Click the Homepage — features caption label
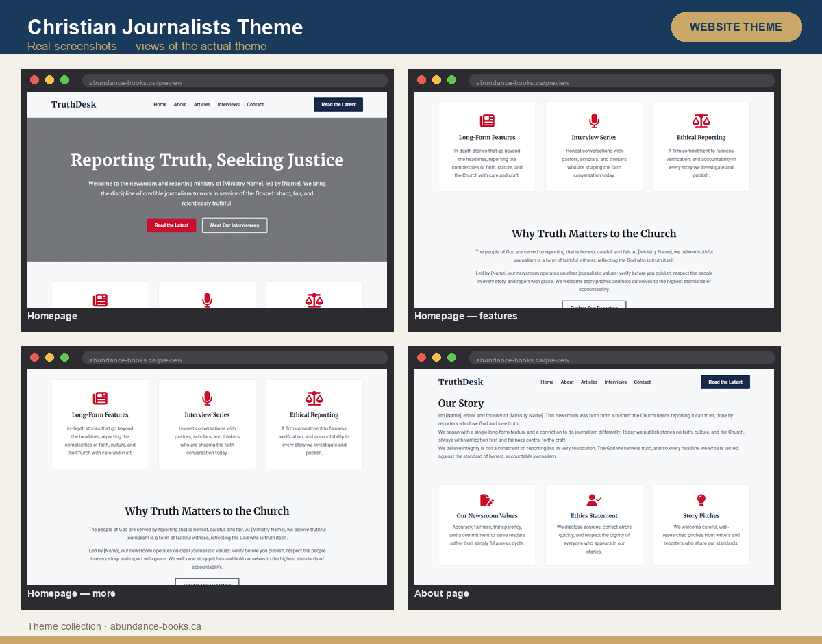Image resolution: width=822 pixels, height=644 pixels. [466, 316]
